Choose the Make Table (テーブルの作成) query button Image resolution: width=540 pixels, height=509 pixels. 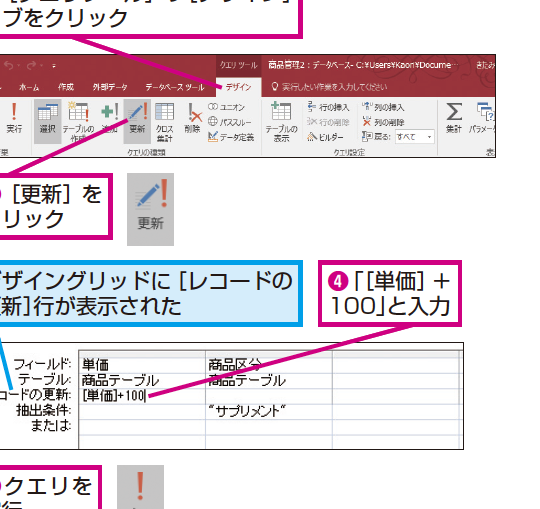pos(78,121)
